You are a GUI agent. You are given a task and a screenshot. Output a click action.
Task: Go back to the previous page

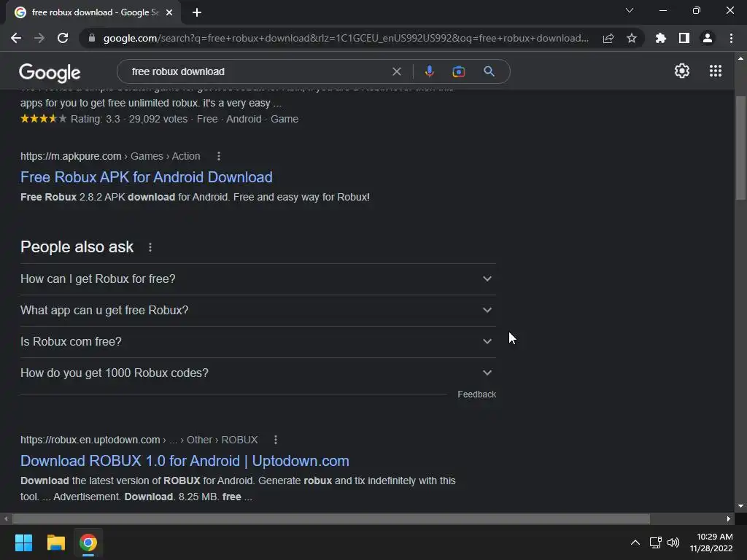pyautogui.click(x=16, y=38)
